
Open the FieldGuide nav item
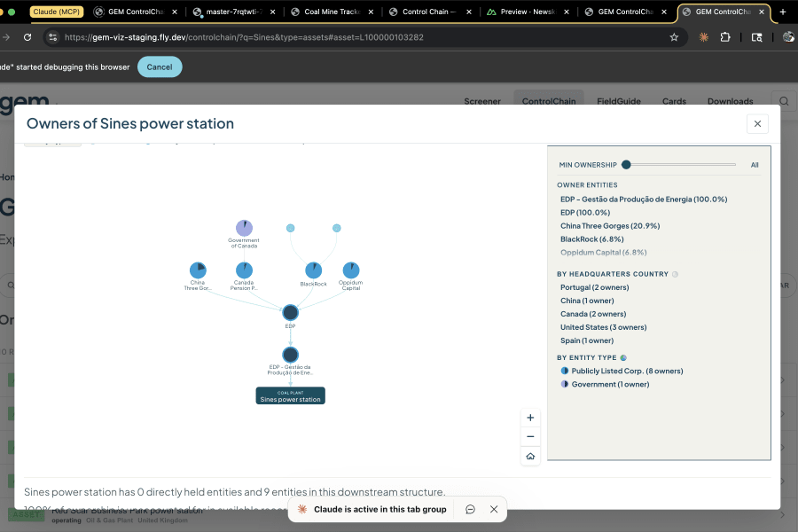[x=618, y=101]
